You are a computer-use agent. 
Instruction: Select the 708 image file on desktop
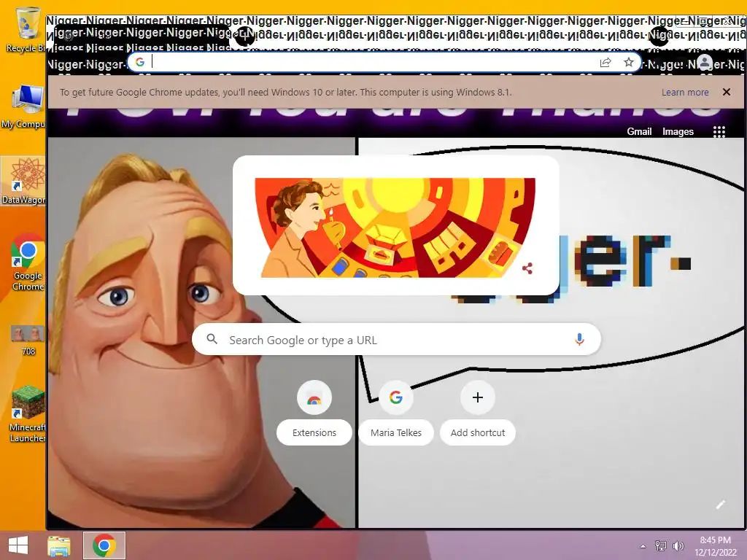point(28,340)
